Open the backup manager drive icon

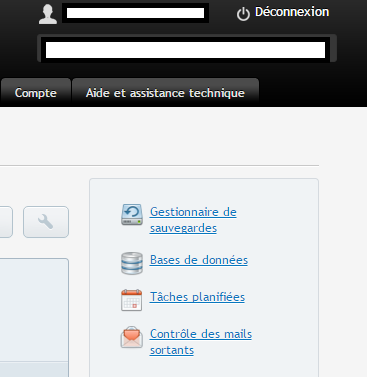132,215
